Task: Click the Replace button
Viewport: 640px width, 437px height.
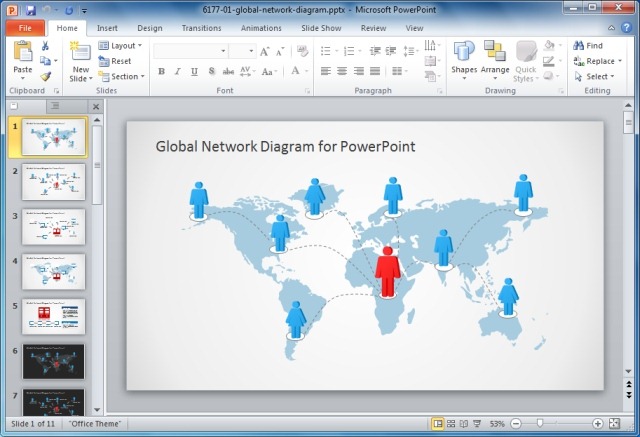Action: pyautogui.click(x=598, y=61)
